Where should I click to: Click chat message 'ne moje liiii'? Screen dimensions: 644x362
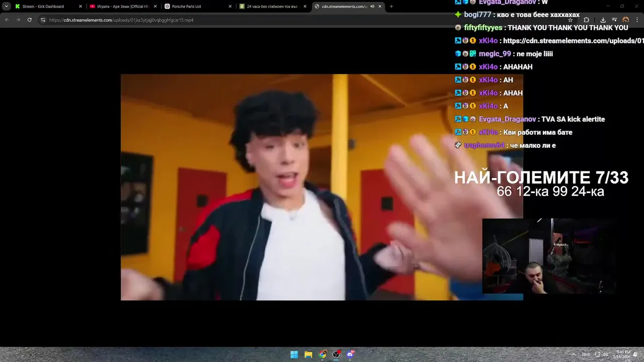pyautogui.click(x=535, y=54)
